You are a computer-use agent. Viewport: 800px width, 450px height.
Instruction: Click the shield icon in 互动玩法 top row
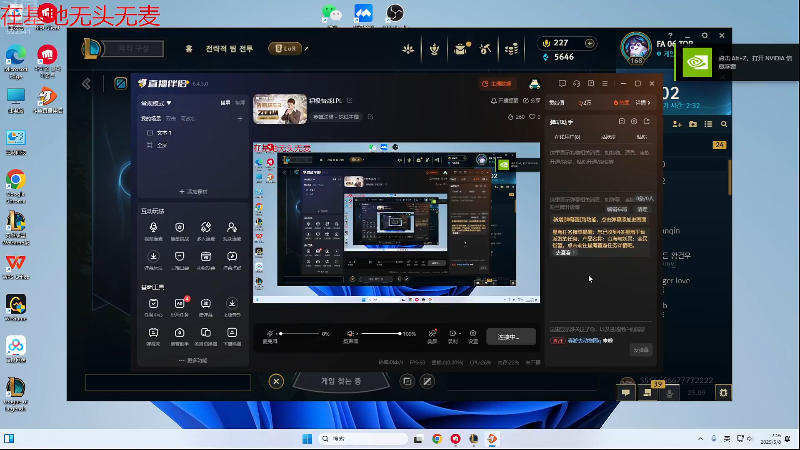180,227
